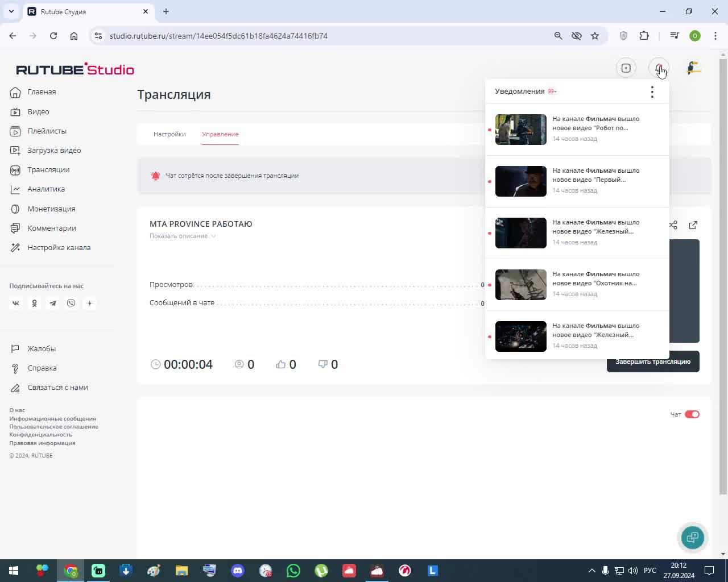Expand Показать описание
Screen dimensions: 728x582
(x=183, y=236)
